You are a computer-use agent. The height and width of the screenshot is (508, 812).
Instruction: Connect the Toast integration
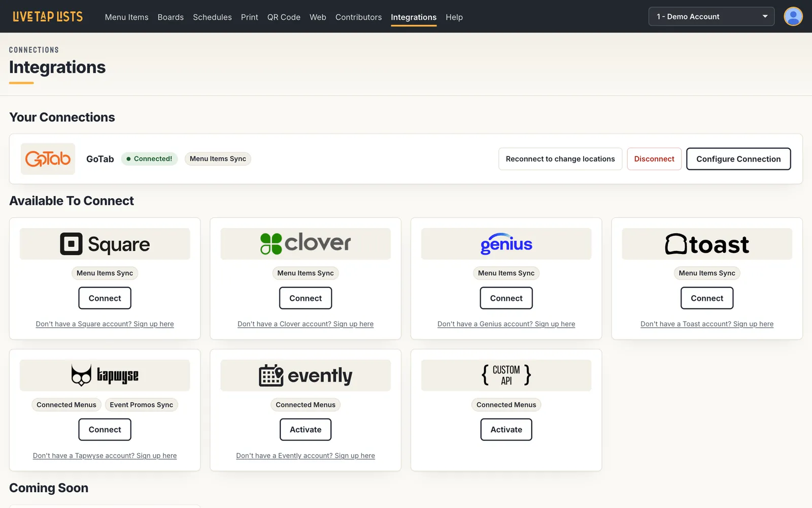pyautogui.click(x=707, y=298)
